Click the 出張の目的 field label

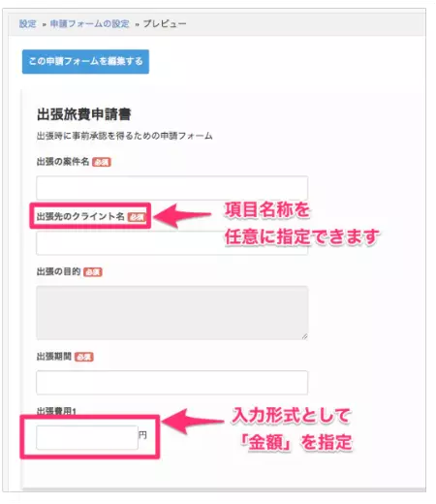[58, 271]
